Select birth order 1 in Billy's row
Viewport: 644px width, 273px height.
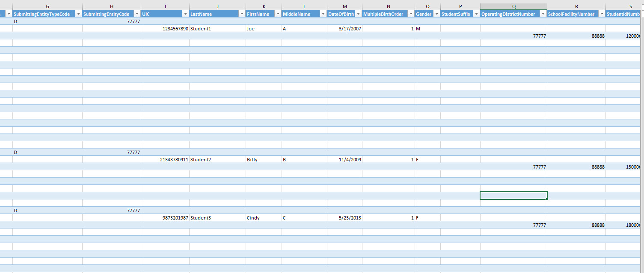pyautogui.click(x=388, y=160)
